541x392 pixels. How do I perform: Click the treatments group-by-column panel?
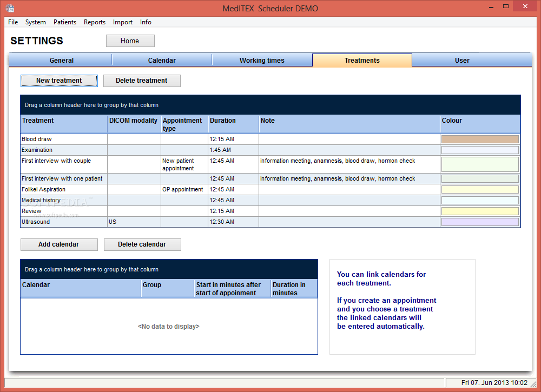point(270,105)
